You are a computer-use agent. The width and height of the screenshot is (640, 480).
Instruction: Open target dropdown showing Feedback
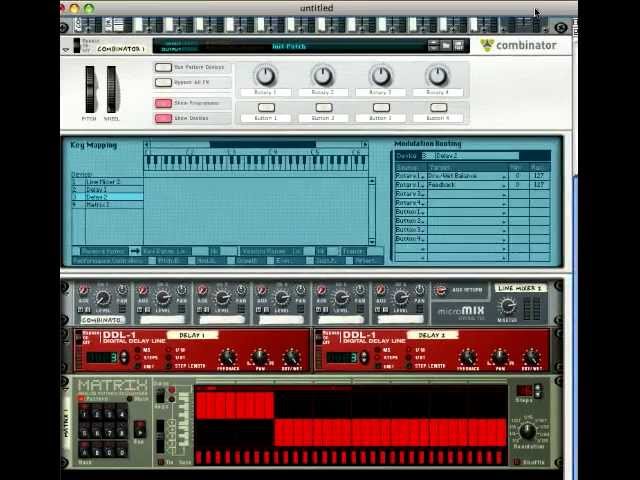coord(468,185)
